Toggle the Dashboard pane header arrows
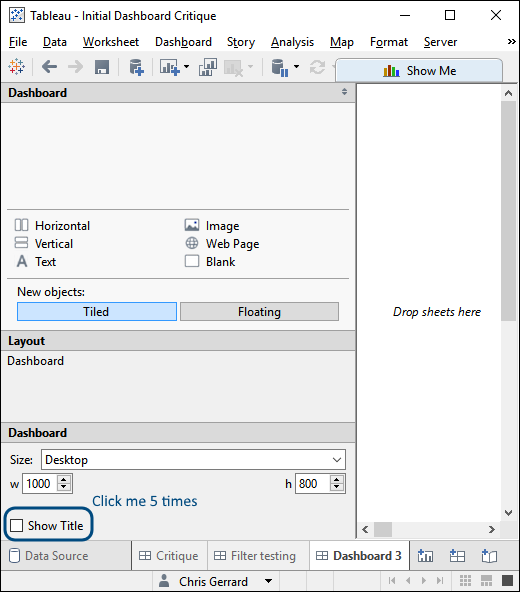The height and width of the screenshot is (592, 520). pos(344,91)
